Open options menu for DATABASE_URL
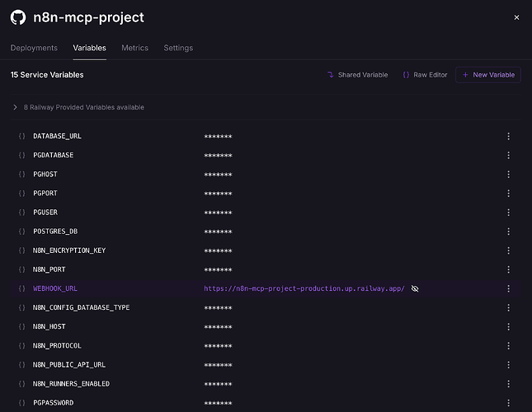 point(508,136)
